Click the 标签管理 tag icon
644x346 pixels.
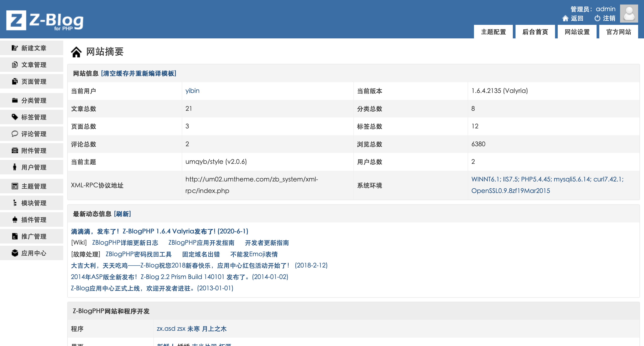coord(15,117)
